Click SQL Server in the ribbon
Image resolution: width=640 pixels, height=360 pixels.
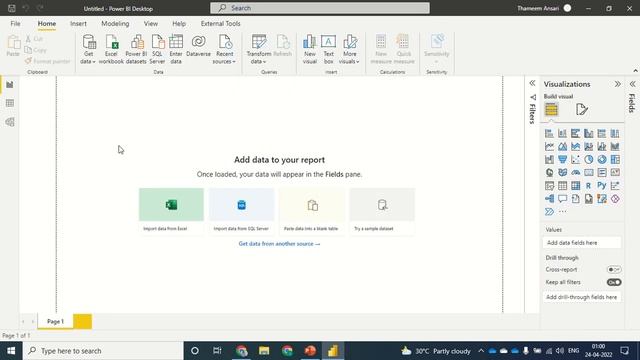[x=157, y=49]
